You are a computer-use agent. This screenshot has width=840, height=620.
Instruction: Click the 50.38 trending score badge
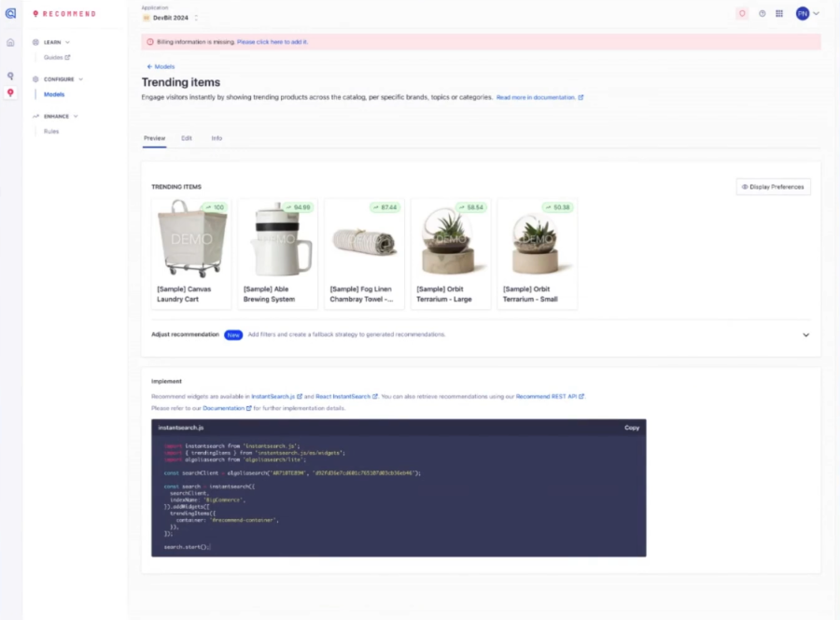click(x=557, y=207)
